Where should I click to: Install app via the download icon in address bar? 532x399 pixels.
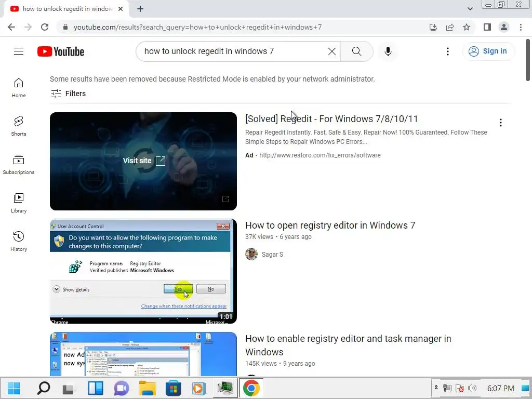433,27
